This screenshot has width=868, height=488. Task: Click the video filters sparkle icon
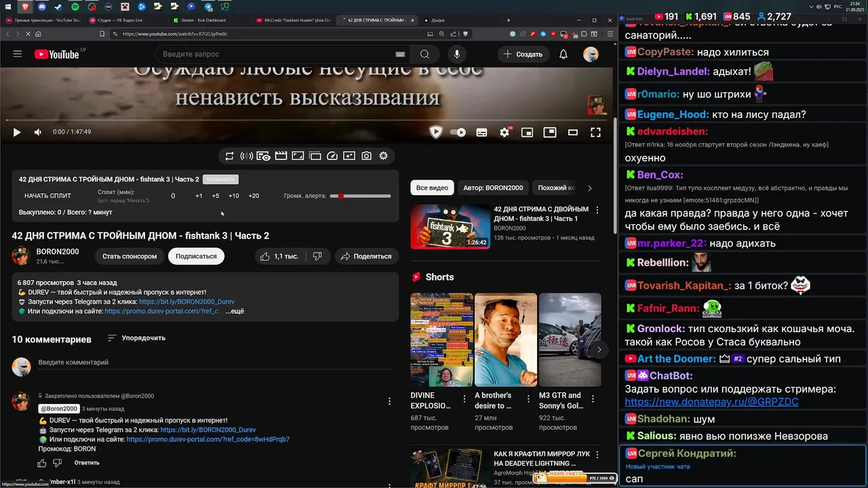[x=349, y=156]
